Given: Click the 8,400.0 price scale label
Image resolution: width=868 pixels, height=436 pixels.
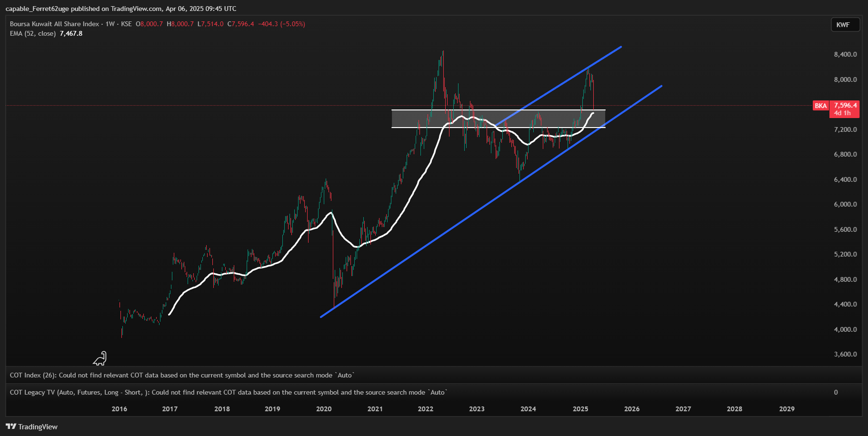Looking at the screenshot, I should tap(845, 54).
